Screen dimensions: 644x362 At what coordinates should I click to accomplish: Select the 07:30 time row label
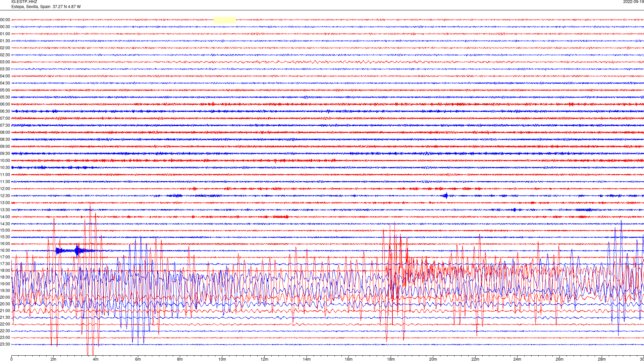(x=5, y=125)
